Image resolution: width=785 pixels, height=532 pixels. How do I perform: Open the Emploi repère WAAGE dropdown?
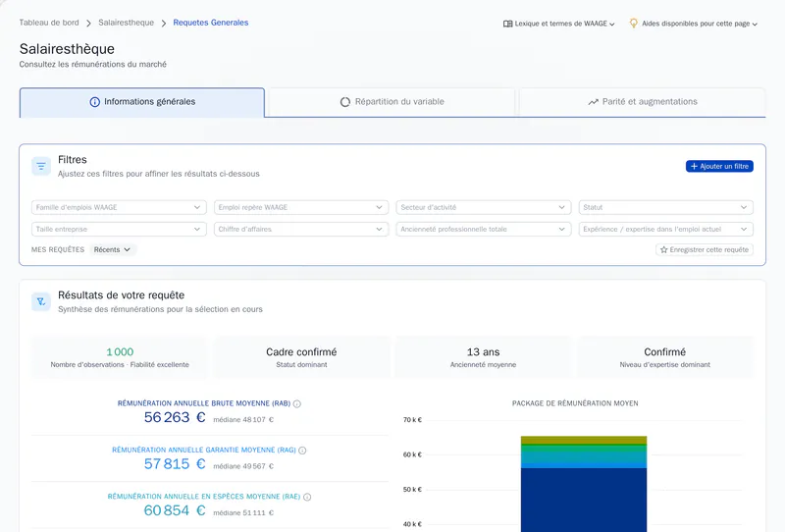(301, 207)
